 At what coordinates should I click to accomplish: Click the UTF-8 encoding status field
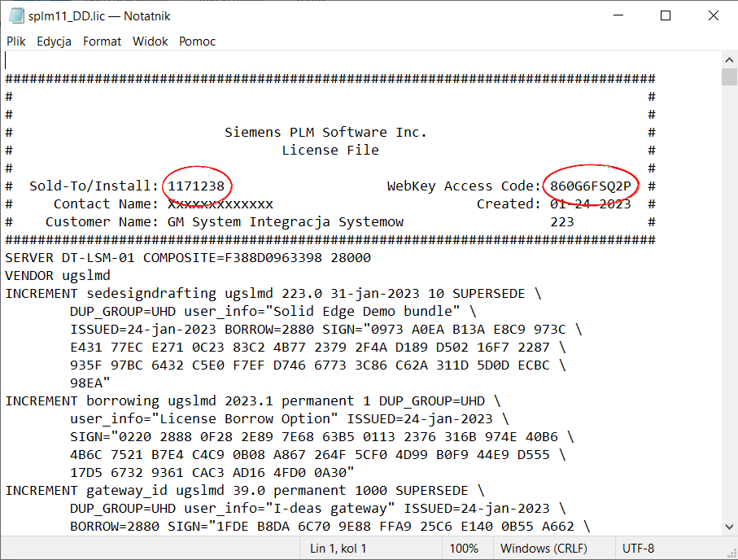[x=638, y=549]
